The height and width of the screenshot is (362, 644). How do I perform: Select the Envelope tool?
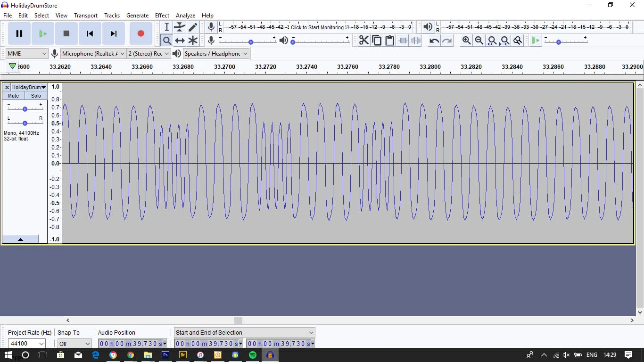180,27
